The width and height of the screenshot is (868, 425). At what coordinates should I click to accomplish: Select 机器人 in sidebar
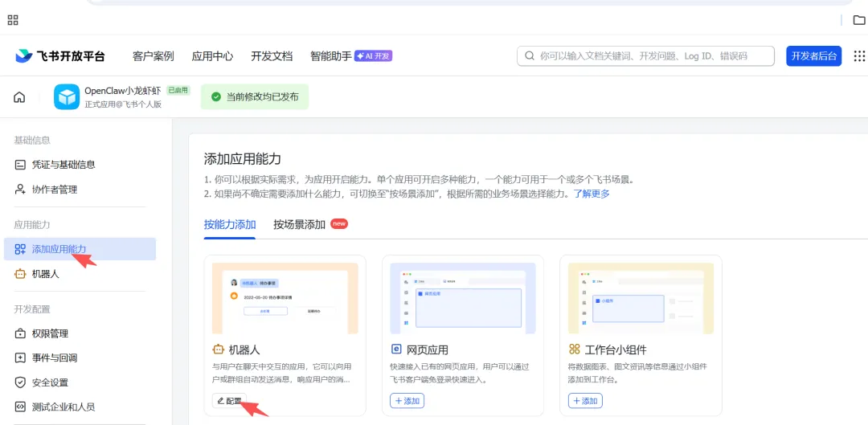coord(80,273)
